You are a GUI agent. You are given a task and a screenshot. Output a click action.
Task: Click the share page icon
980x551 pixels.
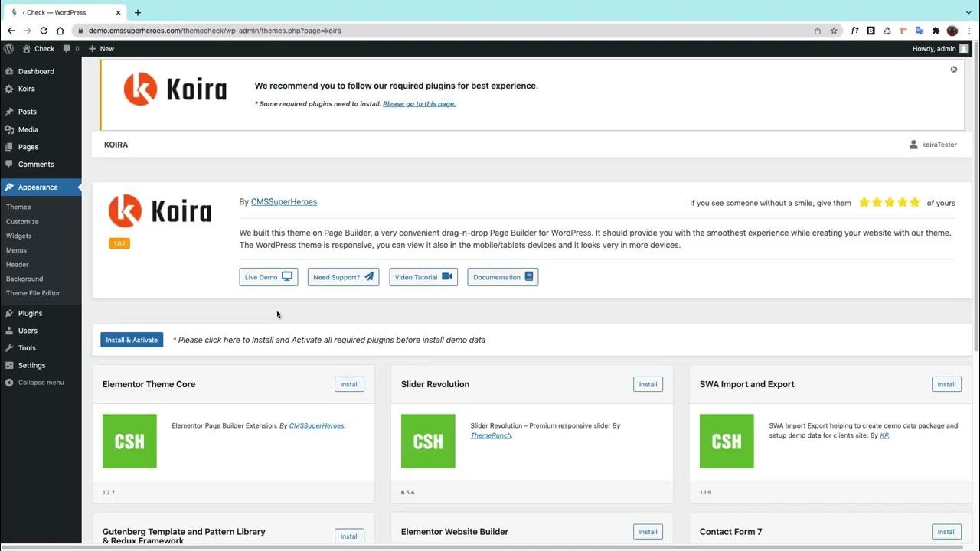818,31
